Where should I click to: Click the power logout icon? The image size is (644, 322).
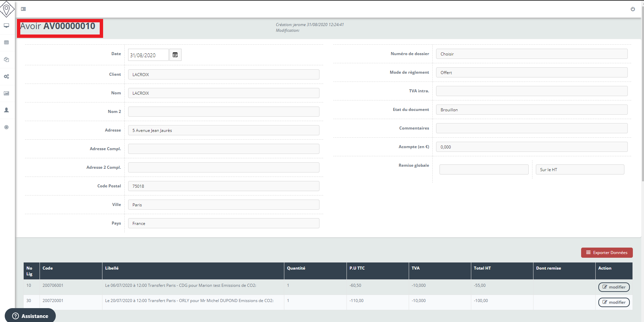click(633, 9)
